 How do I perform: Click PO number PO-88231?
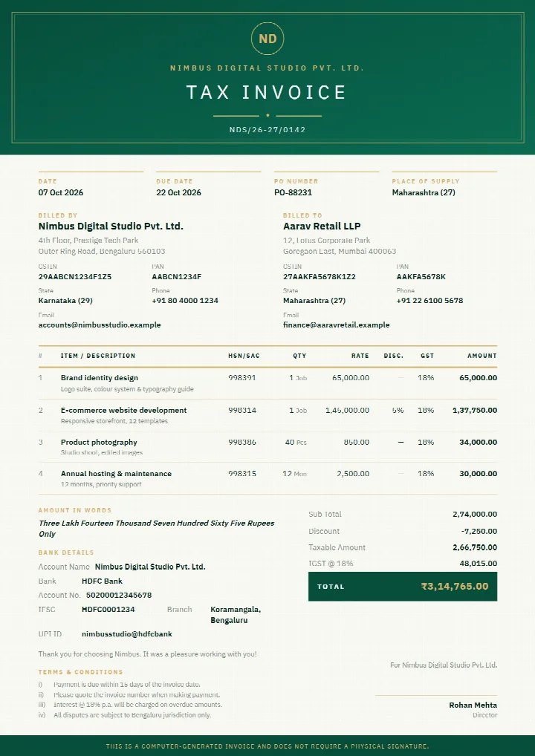(x=293, y=192)
